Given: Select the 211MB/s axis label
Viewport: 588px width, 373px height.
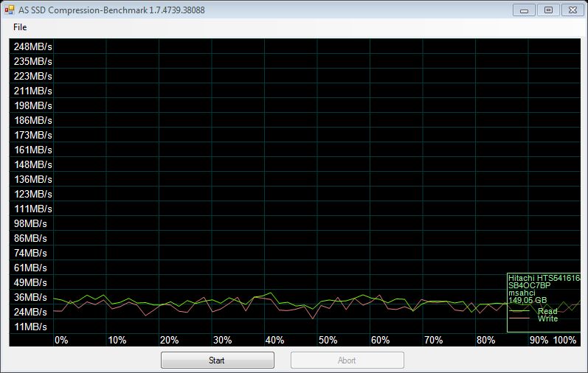Looking at the screenshot, I should coord(33,91).
